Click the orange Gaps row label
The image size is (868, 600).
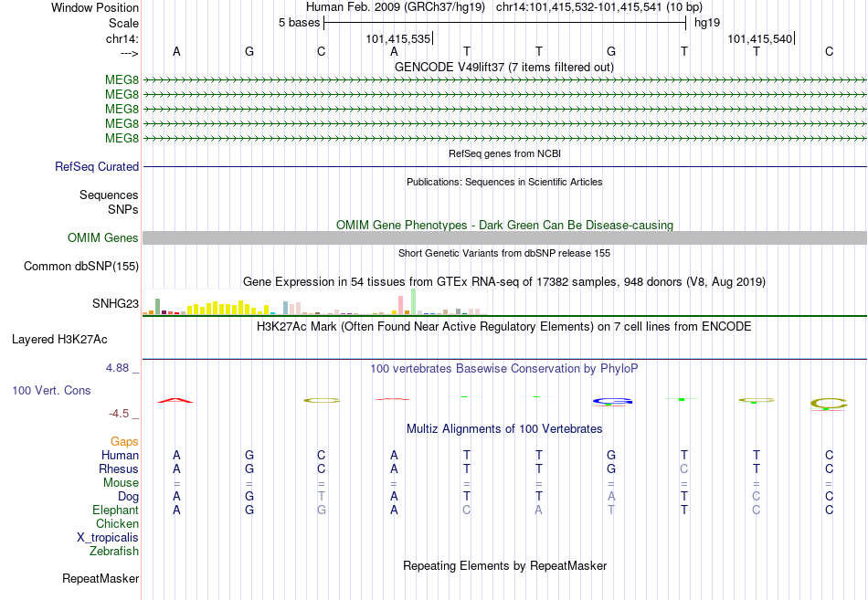[x=124, y=441]
